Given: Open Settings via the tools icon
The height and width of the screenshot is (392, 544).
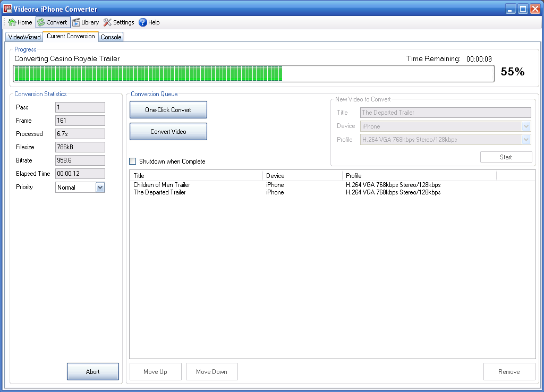Looking at the screenshot, I should pos(108,22).
